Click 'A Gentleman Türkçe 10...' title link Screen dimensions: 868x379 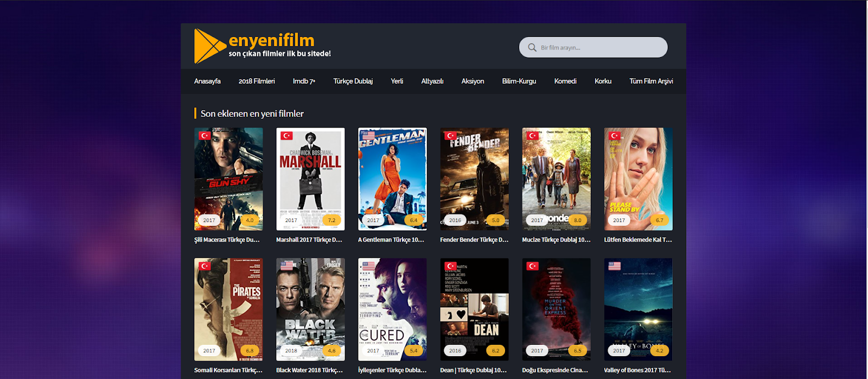391,239
